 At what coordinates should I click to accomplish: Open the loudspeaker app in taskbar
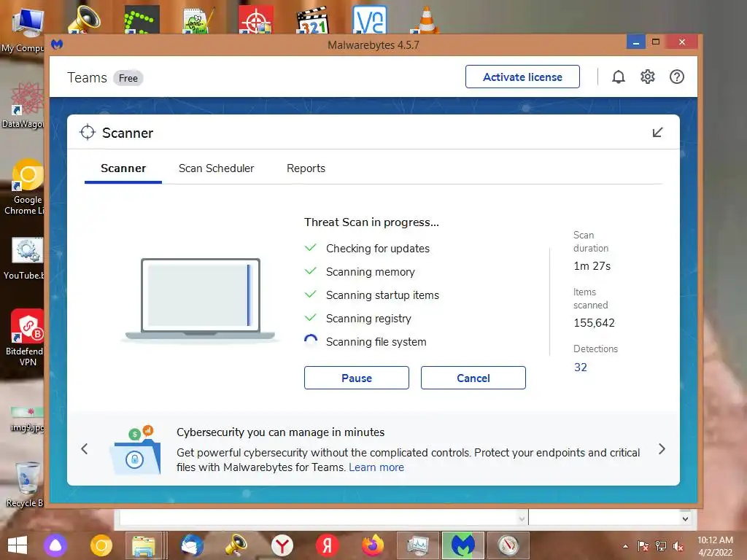pos(236,545)
